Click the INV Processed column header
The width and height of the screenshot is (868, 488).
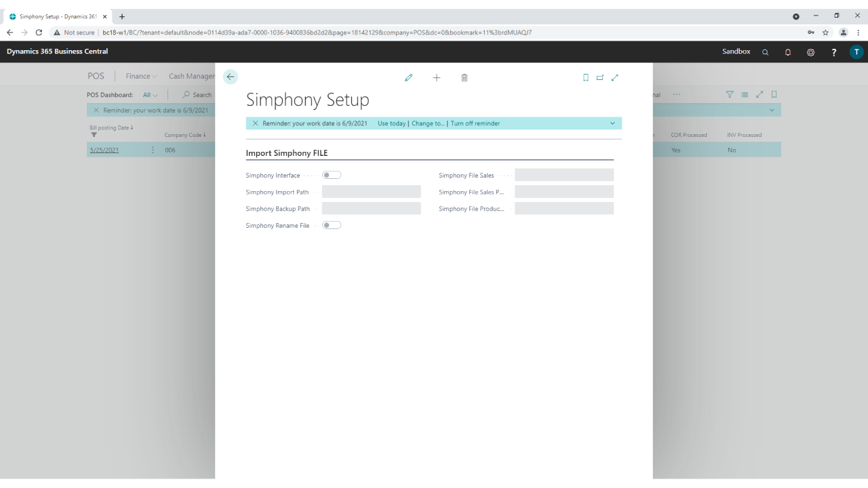[x=745, y=135]
